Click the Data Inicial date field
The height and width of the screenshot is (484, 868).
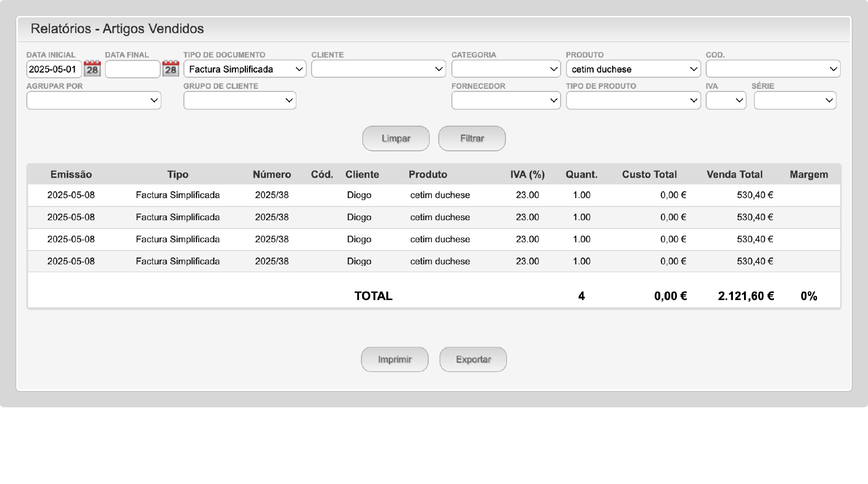tap(54, 69)
